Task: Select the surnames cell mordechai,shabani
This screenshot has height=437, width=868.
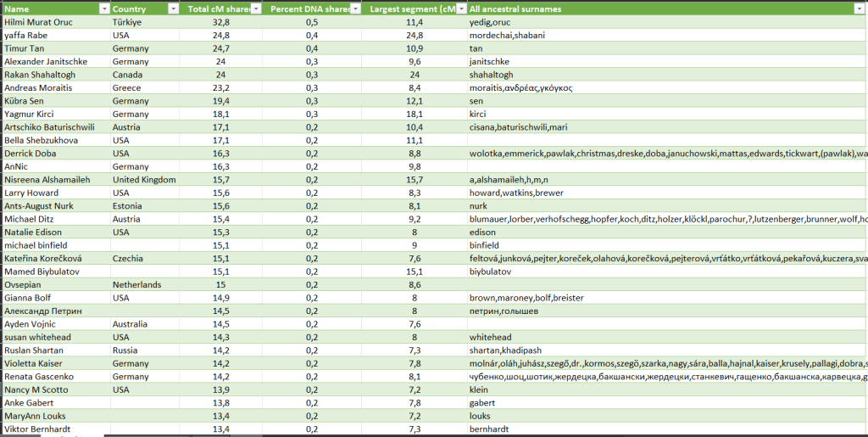Action: coord(507,36)
